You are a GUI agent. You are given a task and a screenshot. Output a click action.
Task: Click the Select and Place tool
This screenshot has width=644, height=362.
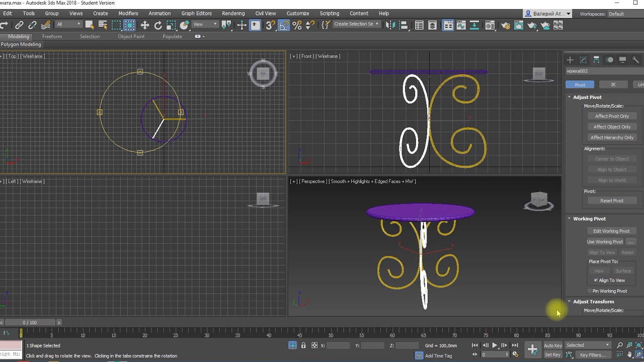tap(184, 25)
